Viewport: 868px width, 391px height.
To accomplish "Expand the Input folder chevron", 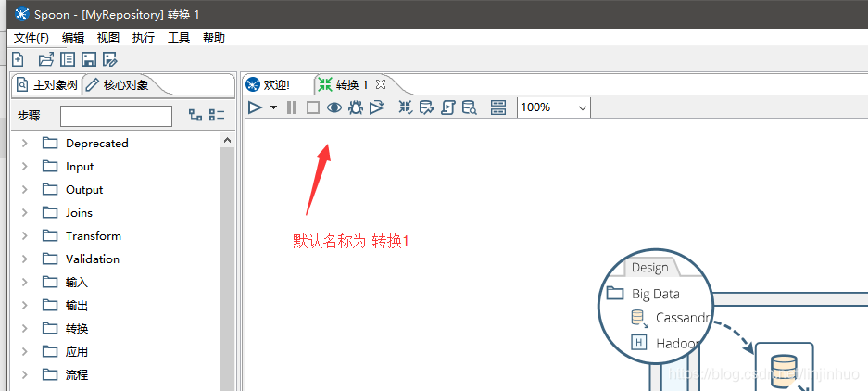I will pyautogui.click(x=24, y=167).
